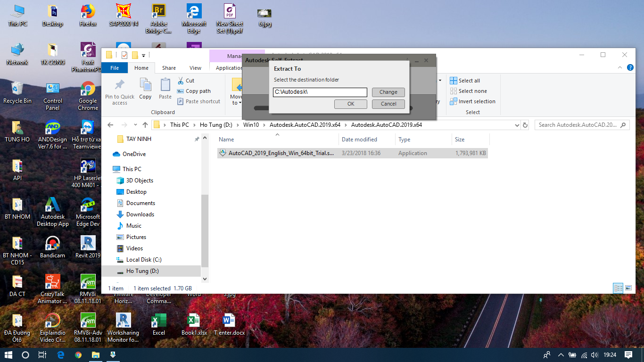The image size is (644, 362).
Task: Click the navigation pane scroll down arrow
Action: pyautogui.click(x=205, y=279)
